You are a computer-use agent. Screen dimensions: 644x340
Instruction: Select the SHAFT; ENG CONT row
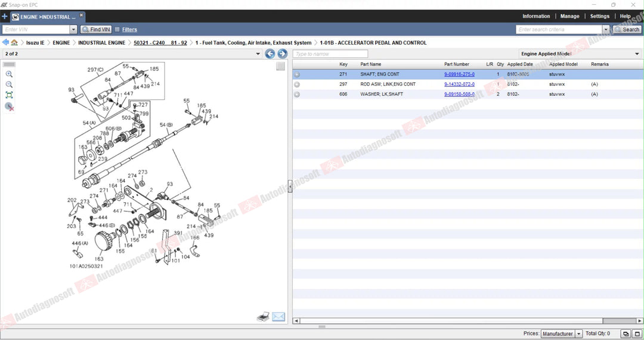pyautogui.click(x=468, y=74)
